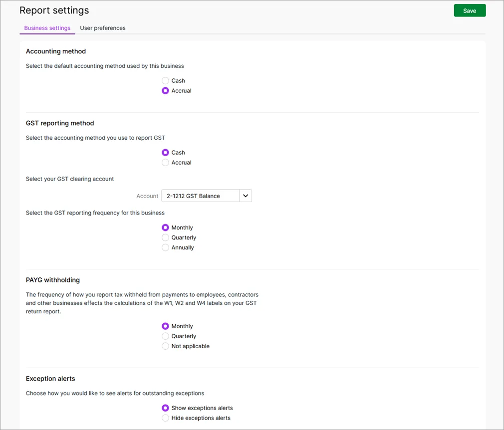504x430 pixels.
Task: Select Hide exceptions alerts option
Action: (x=166, y=418)
